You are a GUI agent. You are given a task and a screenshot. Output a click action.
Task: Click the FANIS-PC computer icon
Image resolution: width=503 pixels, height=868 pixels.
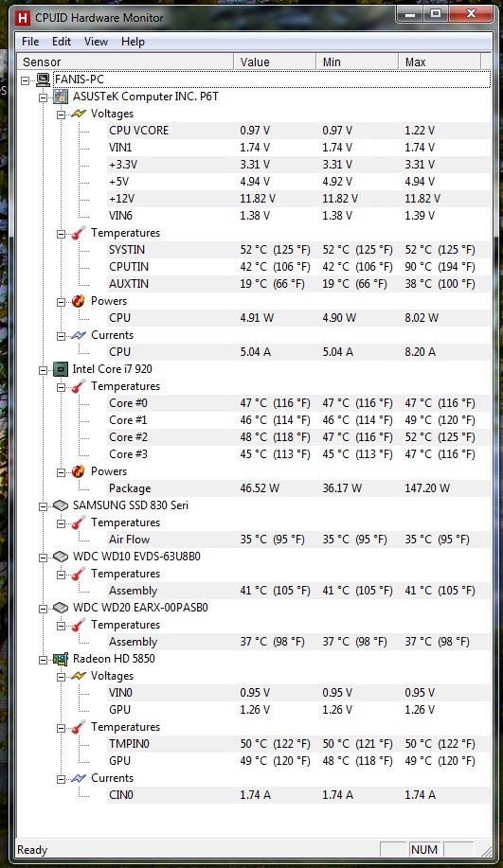point(43,80)
